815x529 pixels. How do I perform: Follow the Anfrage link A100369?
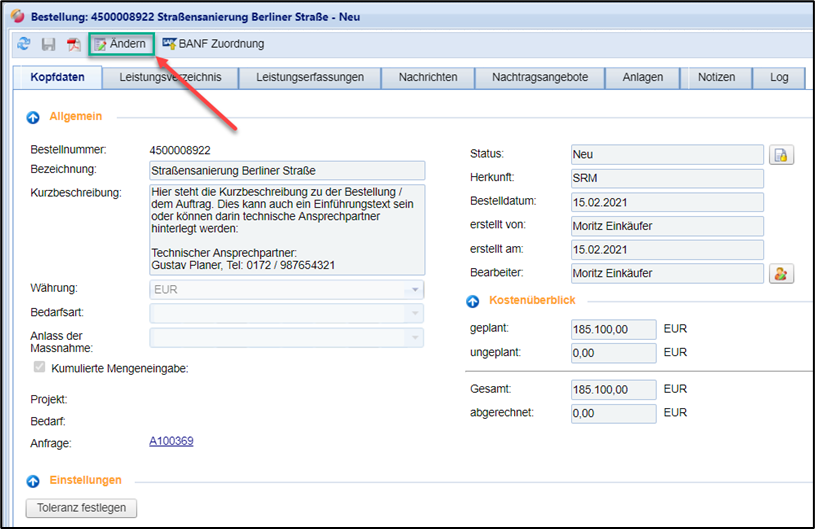click(x=171, y=441)
